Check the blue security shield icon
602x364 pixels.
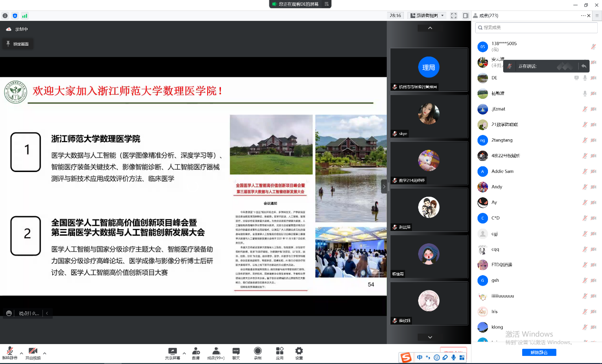[x=15, y=16]
